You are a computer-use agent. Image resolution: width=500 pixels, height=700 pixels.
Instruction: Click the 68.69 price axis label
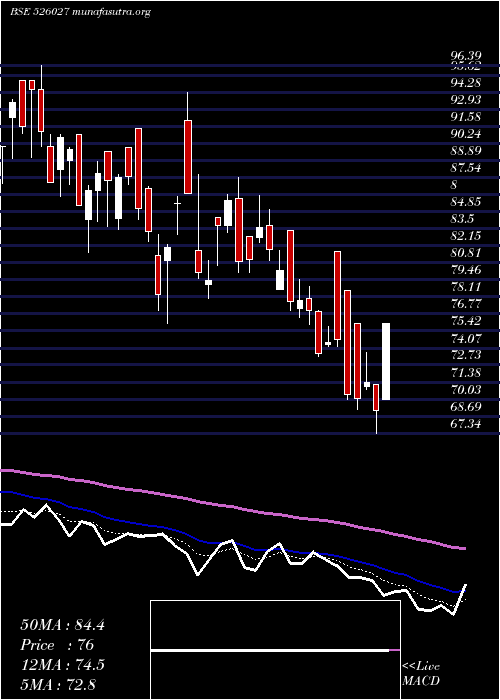466,406
